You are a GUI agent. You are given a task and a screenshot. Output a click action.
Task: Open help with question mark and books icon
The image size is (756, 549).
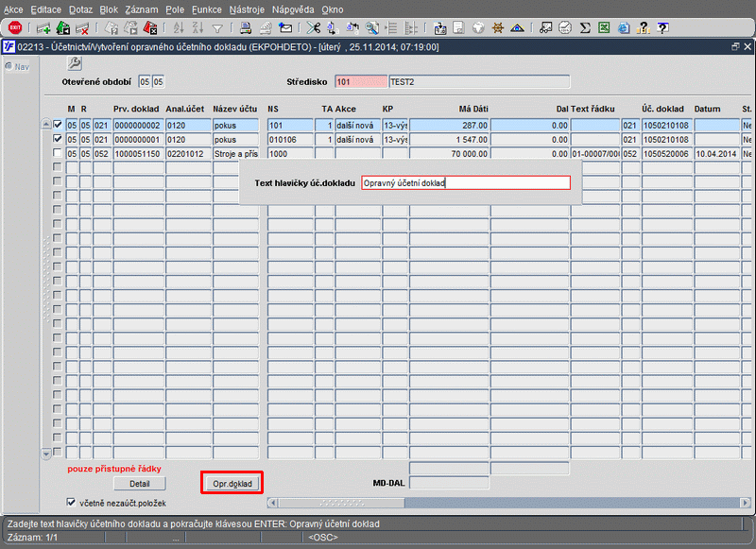[644, 28]
